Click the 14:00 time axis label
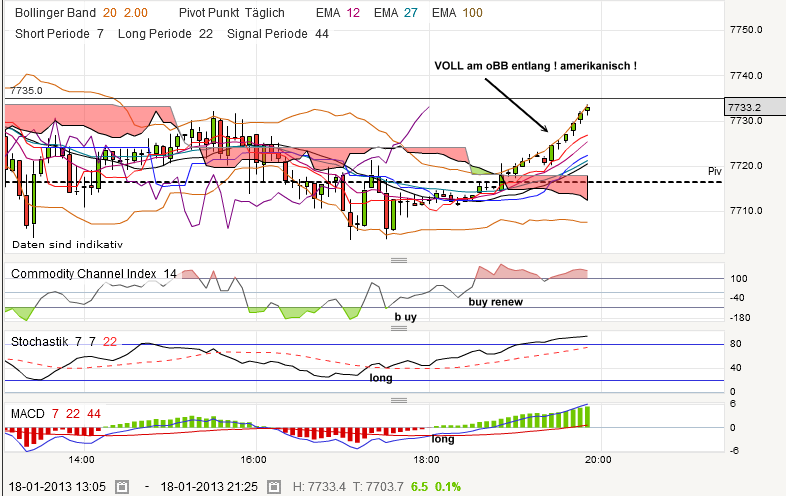Viewport: 786px width, 496px height. (82, 460)
